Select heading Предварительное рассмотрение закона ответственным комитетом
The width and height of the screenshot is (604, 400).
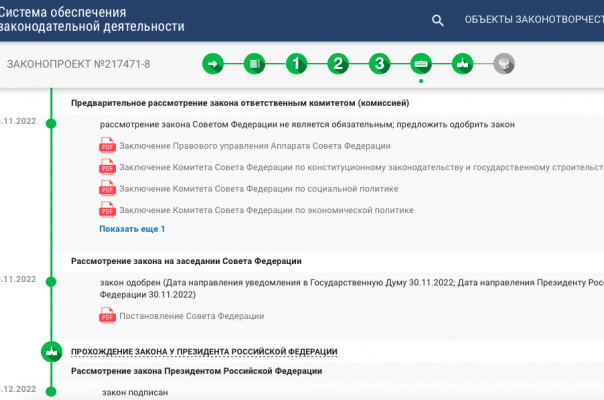(x=240, y=103)
